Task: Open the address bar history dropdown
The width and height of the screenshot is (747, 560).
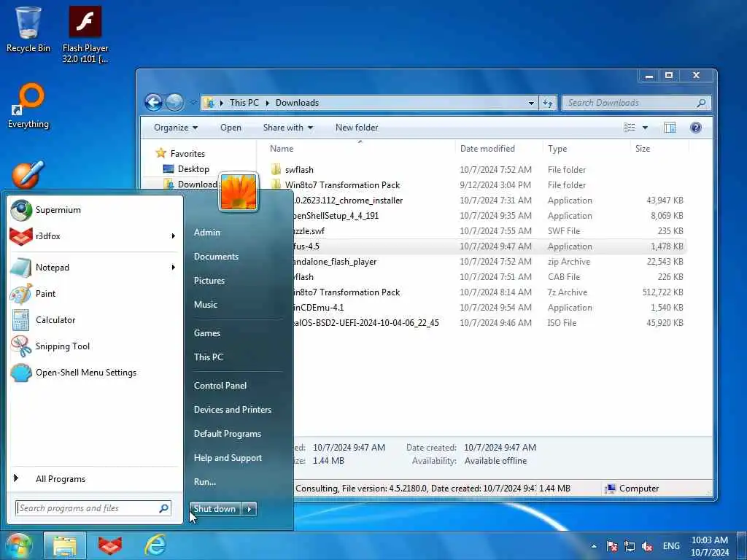Action: click(x=531, y=103)
